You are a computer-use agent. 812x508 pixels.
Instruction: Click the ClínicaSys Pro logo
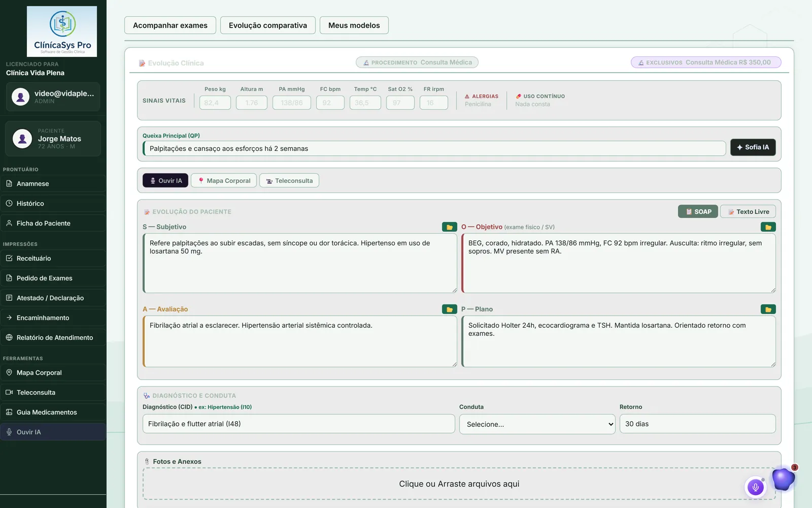(62, 31)
